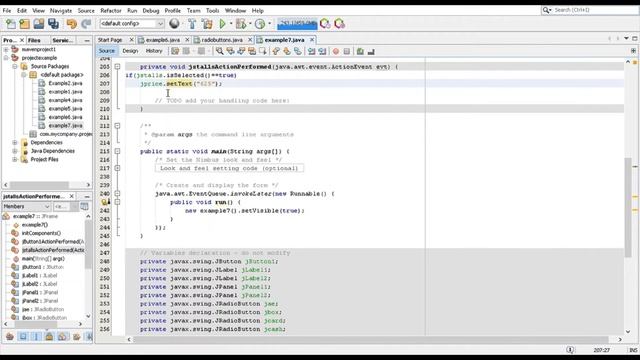This screenshot has width=640, height=360.
Task: Open the Files panel tab
Action: click(x=34, y=40)
